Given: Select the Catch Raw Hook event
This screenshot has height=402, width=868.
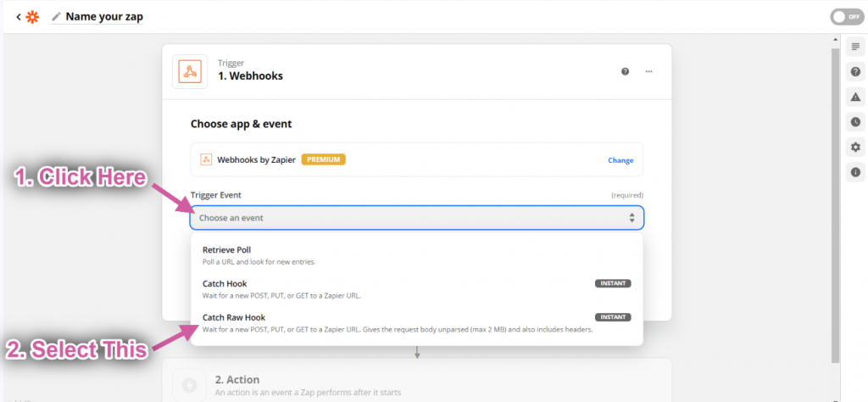Looking at the screenshot, I should click(x=417, y=323).
